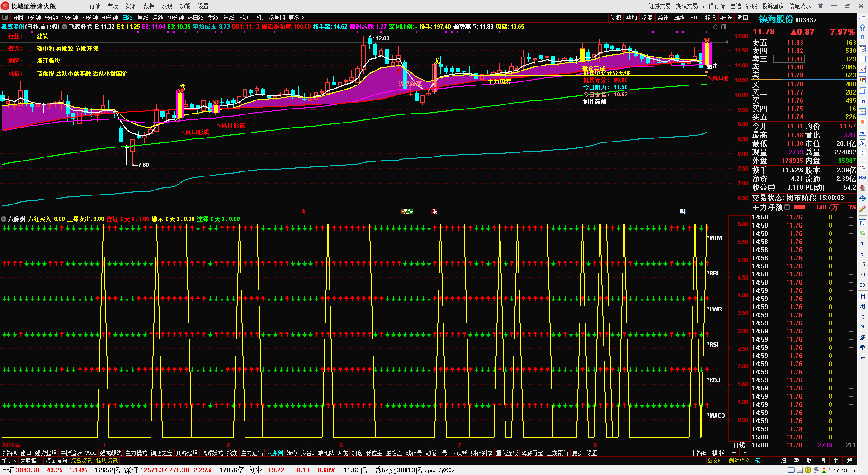Switch to 月 monthly period in sidebar
This screenshot has height=475, width=868.
(863, 317)
